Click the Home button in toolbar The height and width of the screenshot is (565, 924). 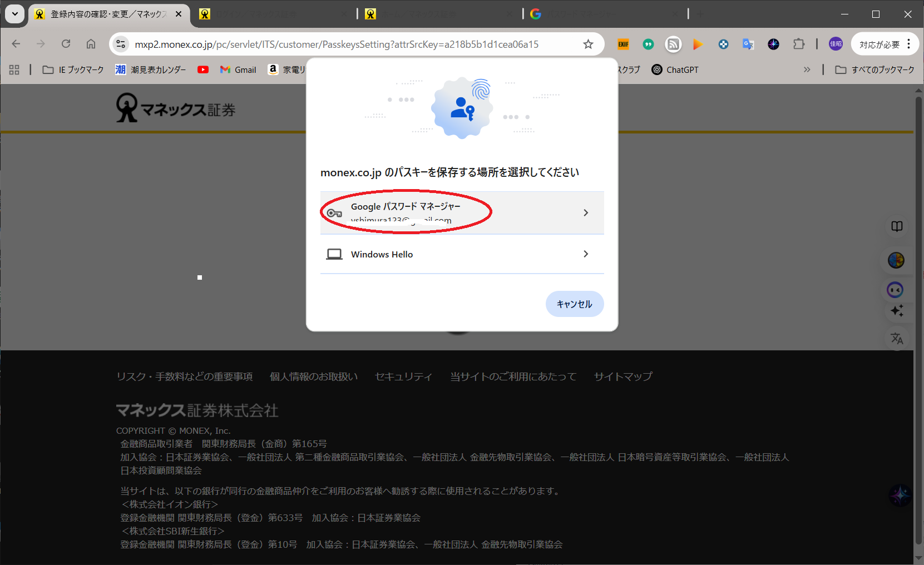tap(91, 44)
